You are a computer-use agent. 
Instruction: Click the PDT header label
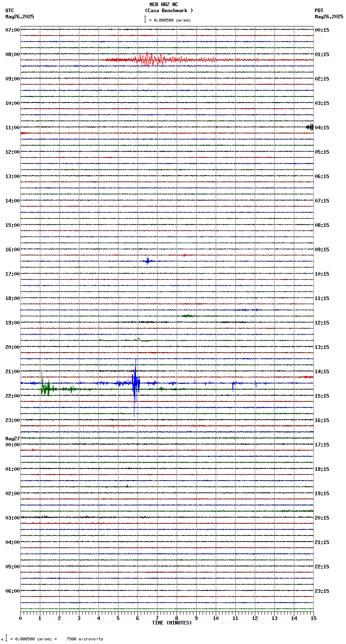[319, 11]
